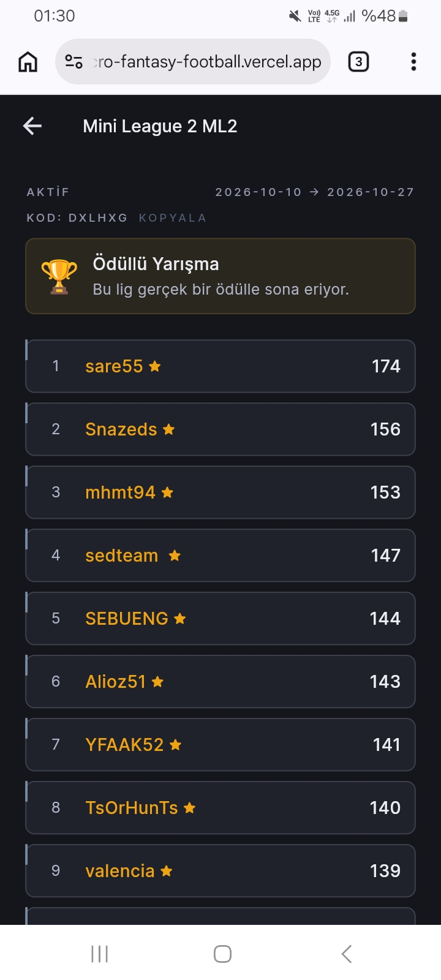The image size is (441, 980).
Task: Tap the star next to sare55
Action: click(155, 366)
